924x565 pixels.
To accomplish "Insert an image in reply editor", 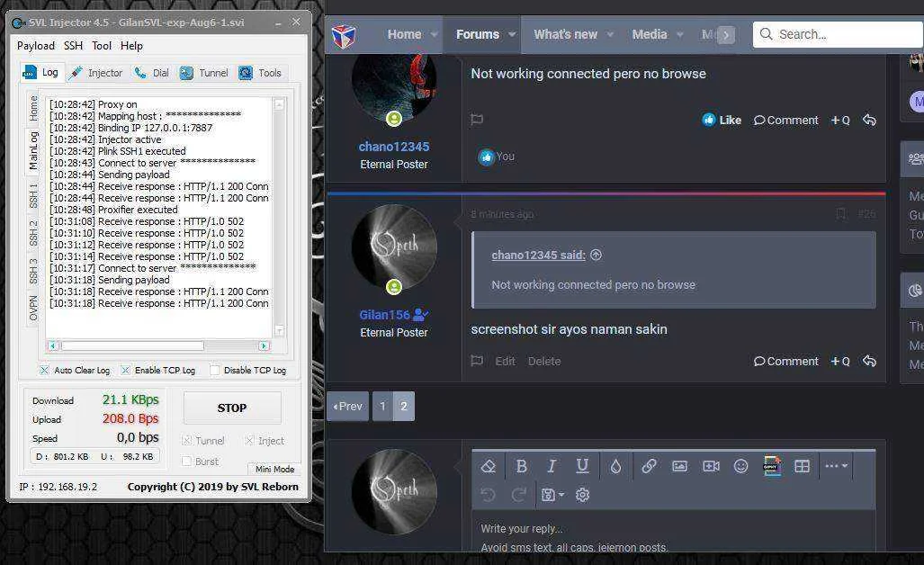I will tap(679, 466).
